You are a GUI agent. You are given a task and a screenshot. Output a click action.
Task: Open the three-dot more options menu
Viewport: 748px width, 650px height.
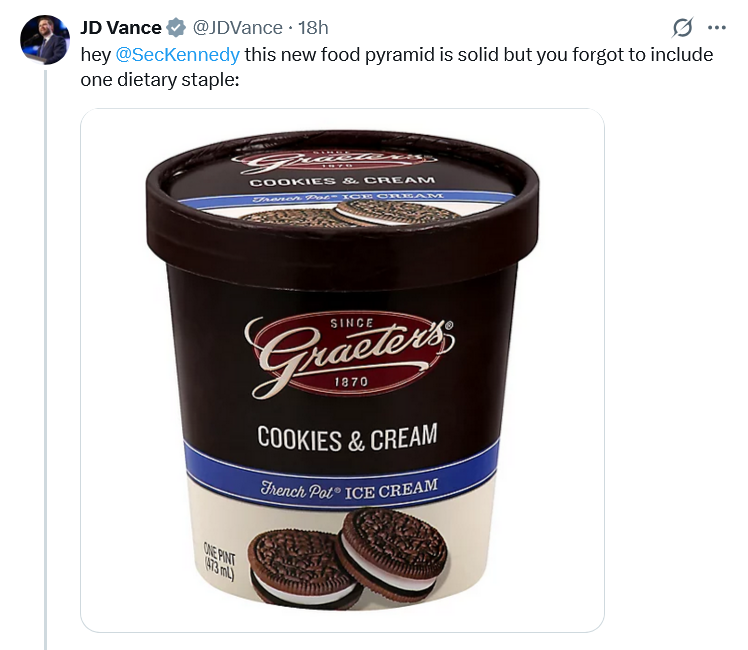pos(717,28)
